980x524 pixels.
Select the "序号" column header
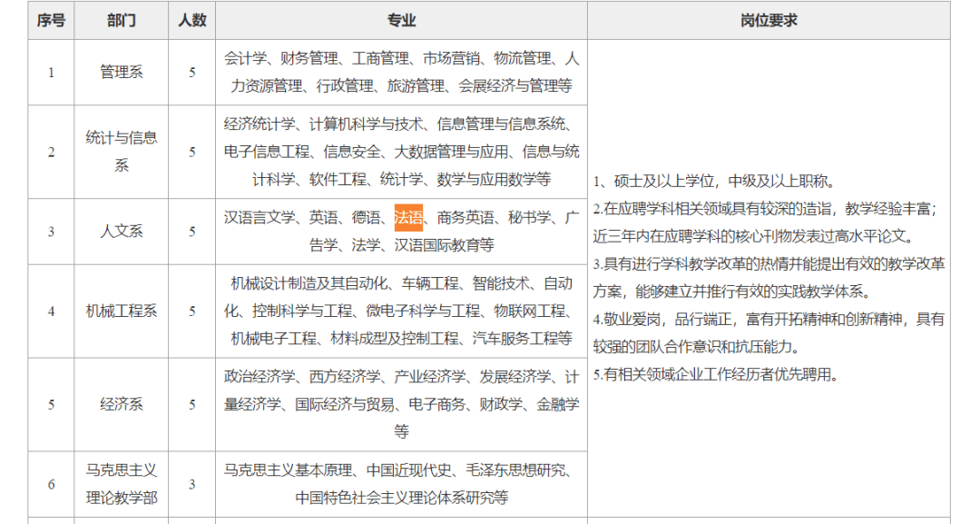51,21
